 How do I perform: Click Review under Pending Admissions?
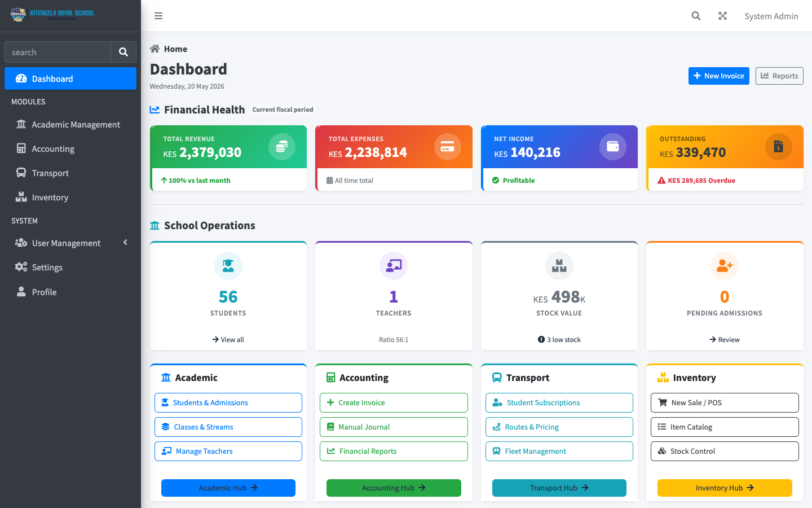725,339
